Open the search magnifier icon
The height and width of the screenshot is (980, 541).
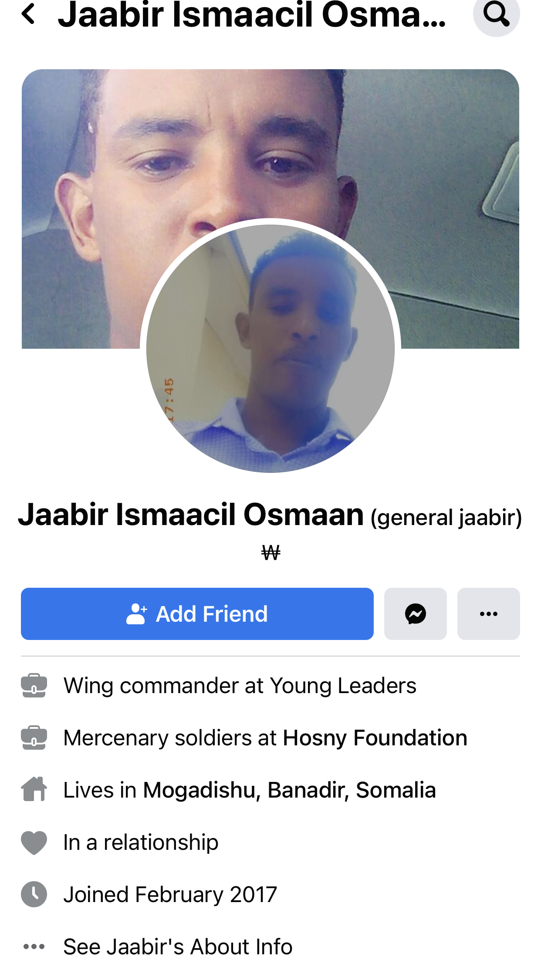(x=496, y=13)
